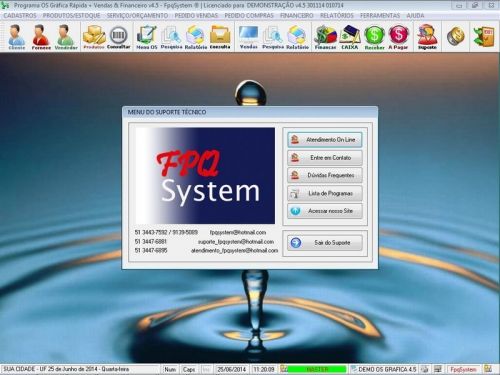Click the Lista de Programas button
500x375 pixels.
coord(325,193)
